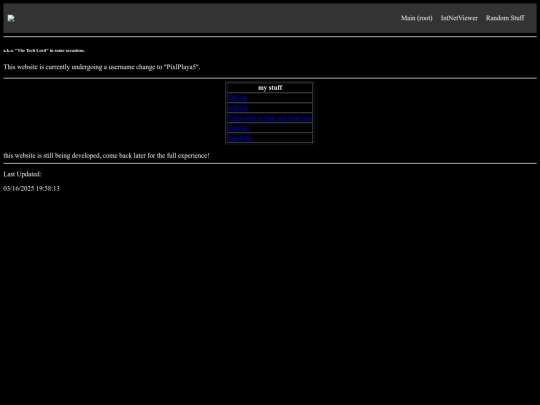Open the EraCast link in its own row
Screen dimensions: 540x405
[x=238, y=128]
